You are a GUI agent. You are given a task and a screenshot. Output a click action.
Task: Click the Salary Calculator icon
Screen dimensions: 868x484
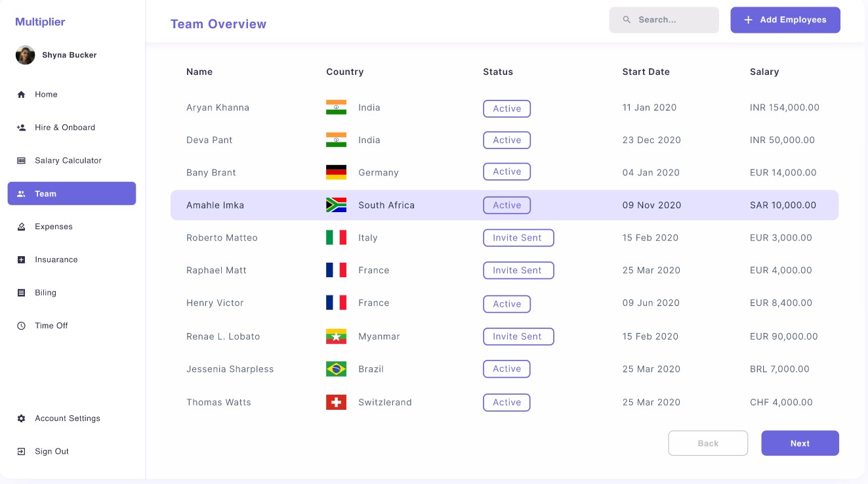point(21,161)
